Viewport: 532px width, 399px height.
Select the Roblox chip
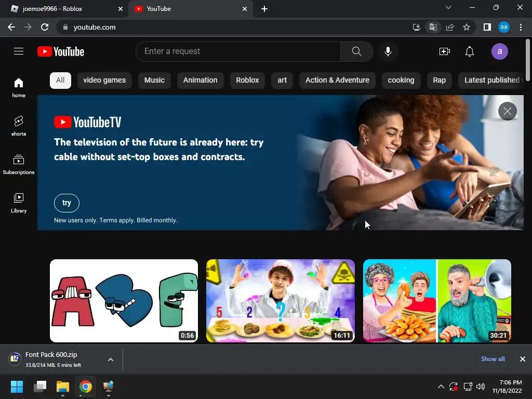coord(247,81)
